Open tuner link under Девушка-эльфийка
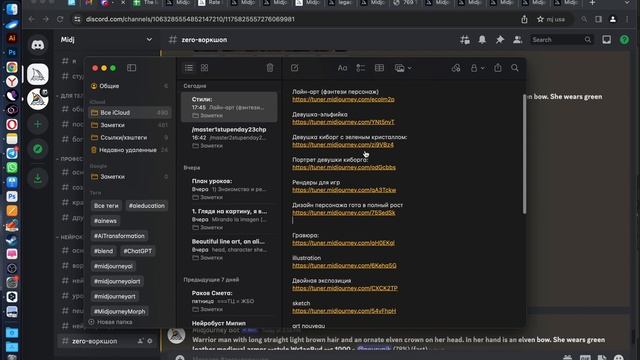Viewport: 640px width, 360px height. 343,122
